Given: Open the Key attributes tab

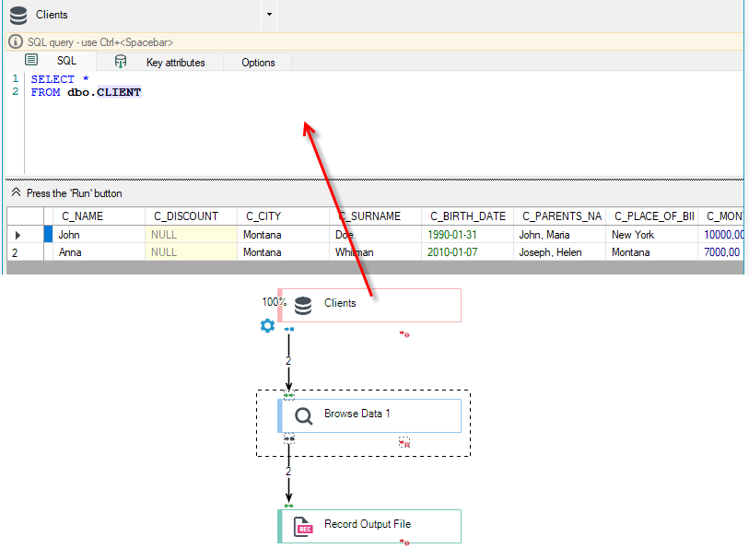Looking at the screenshot, I should (175, 63).
